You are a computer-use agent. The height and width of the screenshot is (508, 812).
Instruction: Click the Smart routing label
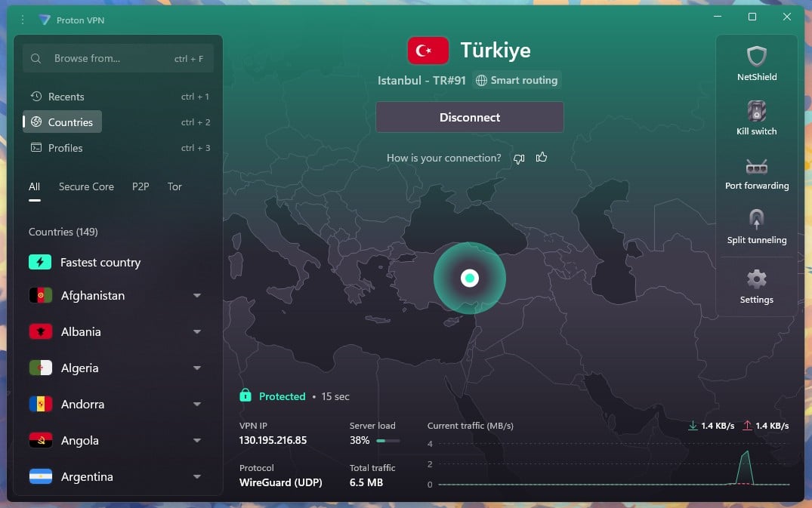[x=524, y=80]
